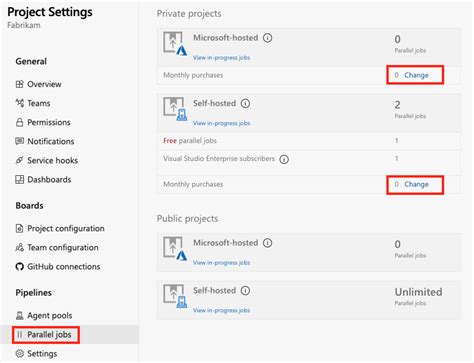The image size is (474, 363).
Task: Click the Agent pools server icon
Action: pos(19,315)
